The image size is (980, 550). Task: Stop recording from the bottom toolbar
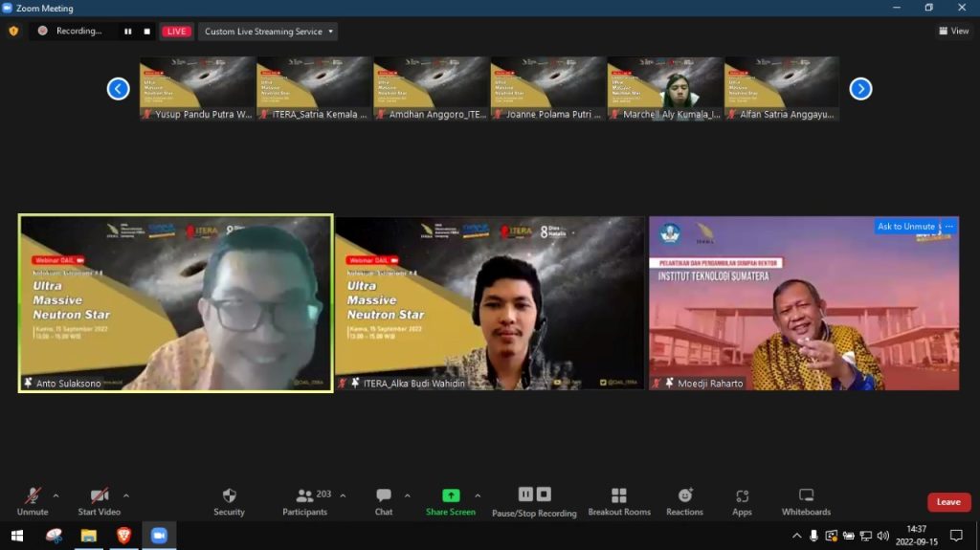[x=544, y=495]
